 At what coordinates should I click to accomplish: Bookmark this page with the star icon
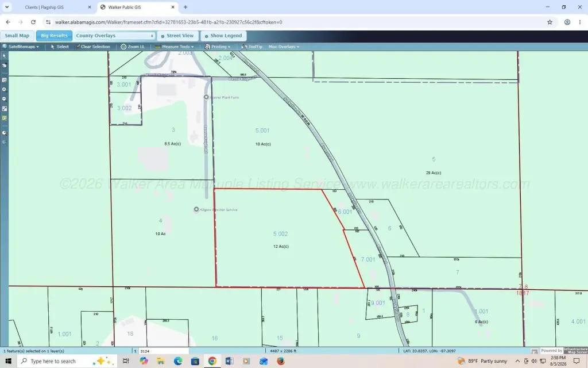[x=550, y=22]
